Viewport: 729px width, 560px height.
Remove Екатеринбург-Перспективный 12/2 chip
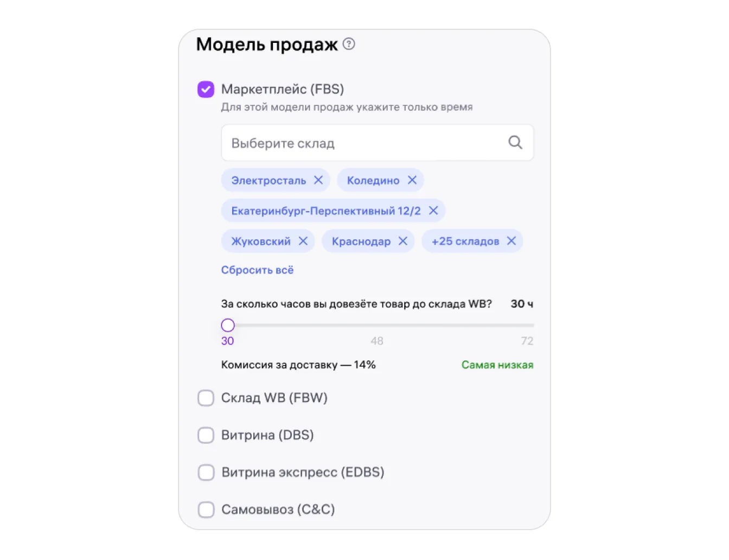tap(433, 211)
